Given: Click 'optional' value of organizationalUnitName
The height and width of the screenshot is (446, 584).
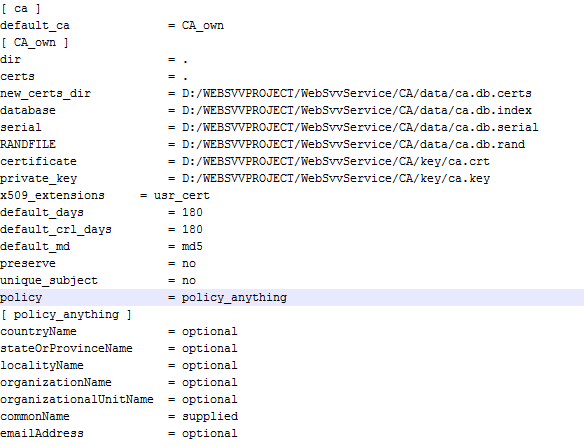Looking at the screenshot, I should pos(210,399).
